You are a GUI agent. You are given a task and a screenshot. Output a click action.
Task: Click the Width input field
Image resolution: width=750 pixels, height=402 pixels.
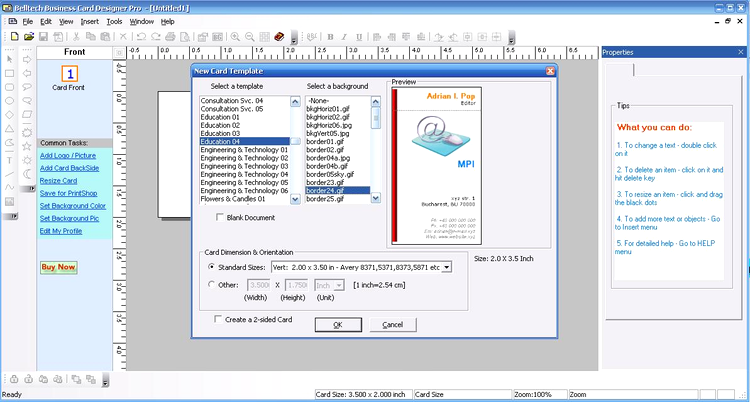[x=259, y=285]
